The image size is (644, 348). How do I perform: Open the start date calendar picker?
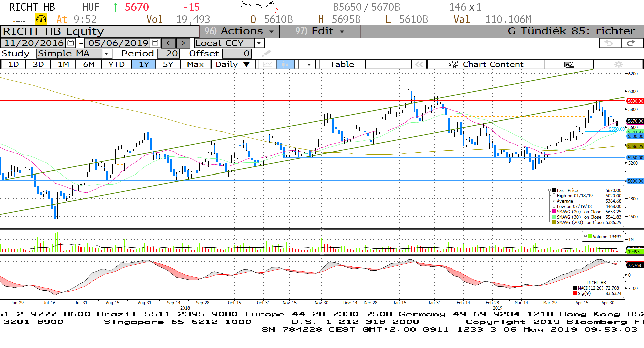point(71,43)
